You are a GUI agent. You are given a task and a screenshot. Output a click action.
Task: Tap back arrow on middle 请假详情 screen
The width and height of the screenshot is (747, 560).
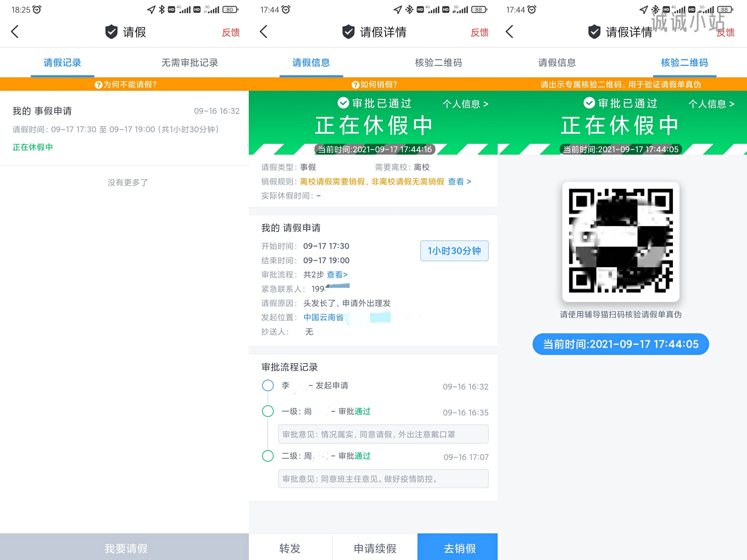pos(264,32)
